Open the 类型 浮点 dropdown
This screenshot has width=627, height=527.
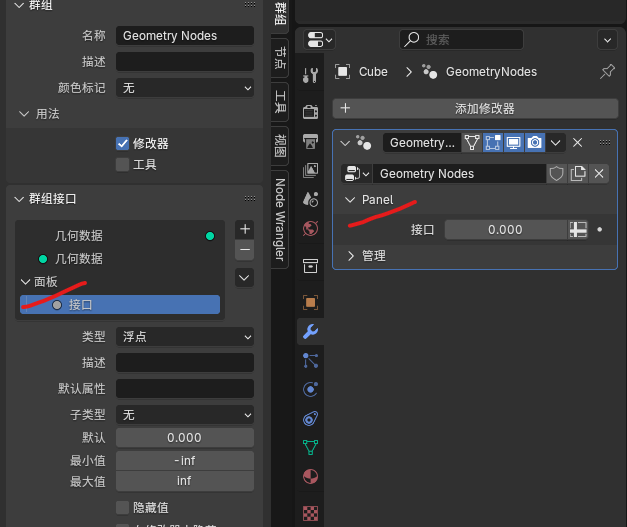(x=185, y=337)
